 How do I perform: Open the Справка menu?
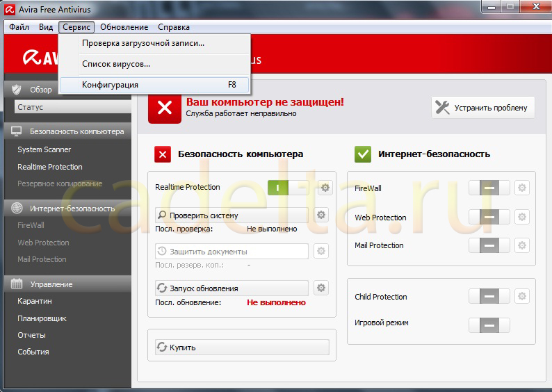tap(174, 27)
